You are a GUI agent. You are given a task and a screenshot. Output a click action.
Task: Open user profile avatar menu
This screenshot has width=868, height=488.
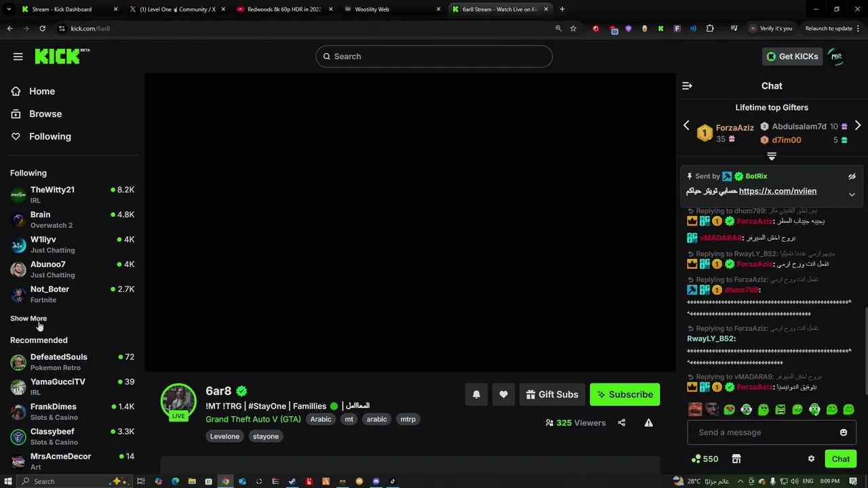(837, 56)
